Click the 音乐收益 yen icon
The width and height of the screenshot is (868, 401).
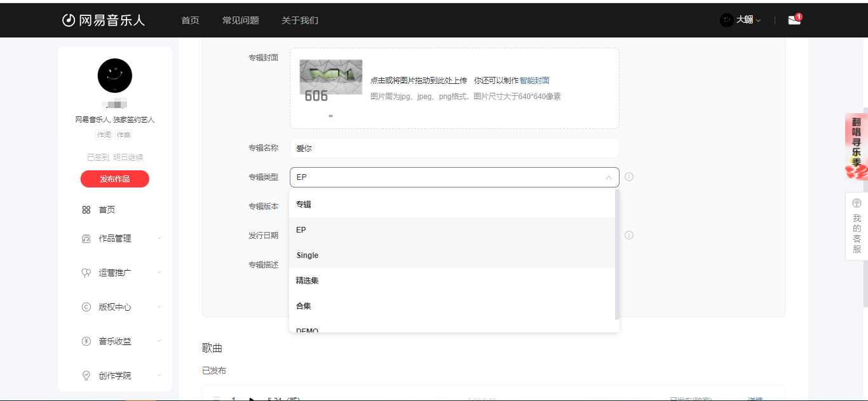pos(86,341)
